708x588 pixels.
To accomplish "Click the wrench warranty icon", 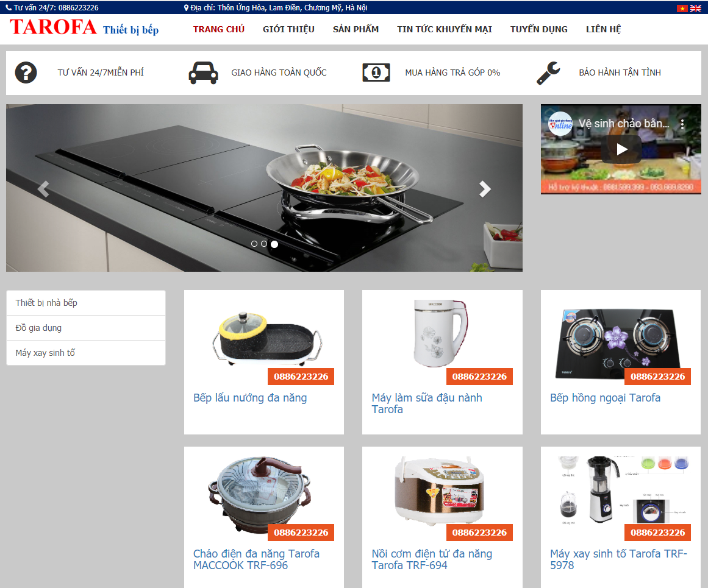I will click(x=548, y=73).
